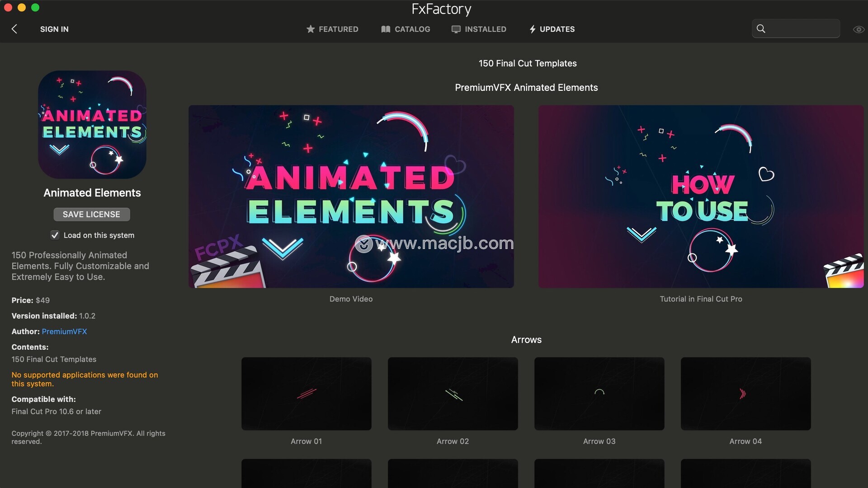This screenshot has width=868, height=488.
Task: Click the Animated Elements product icon
Action: pos(92,125)
